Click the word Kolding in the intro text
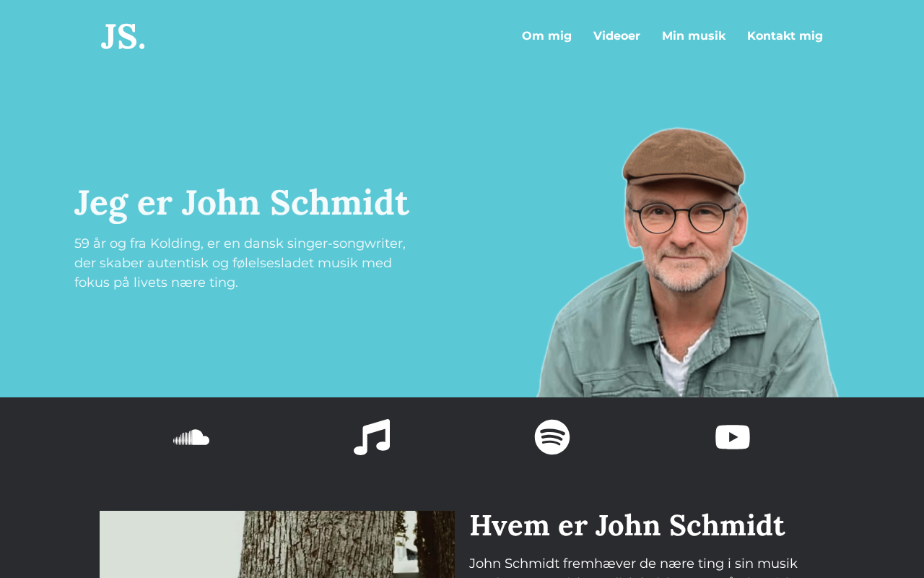Viewport: 924px width, 578px height. pyautogui.click(x=175, y=243)
